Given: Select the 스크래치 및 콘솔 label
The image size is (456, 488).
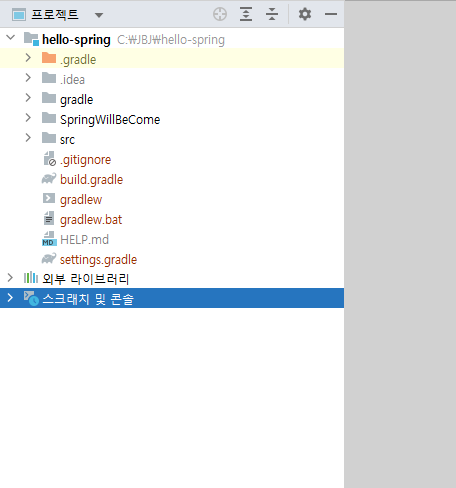Looking at the screenshot, I should click(x=88, y=299).
